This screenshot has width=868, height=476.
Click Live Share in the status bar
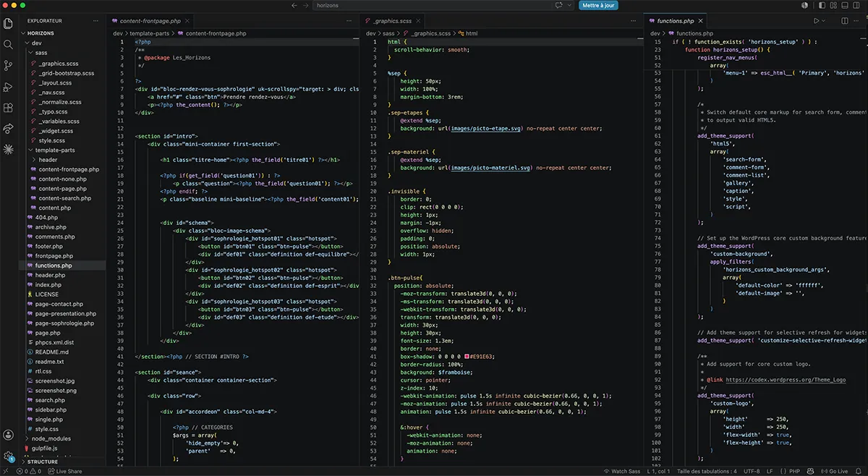pos(66,471)
